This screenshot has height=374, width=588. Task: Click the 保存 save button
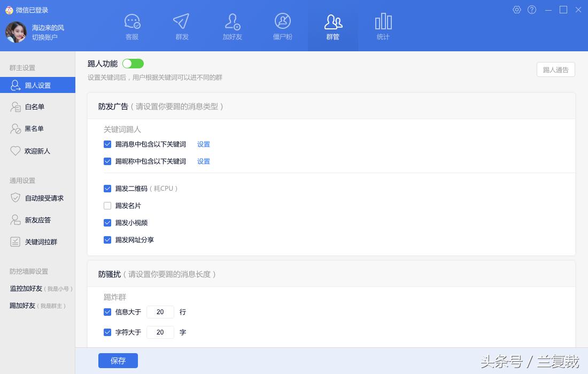[118, 361]
